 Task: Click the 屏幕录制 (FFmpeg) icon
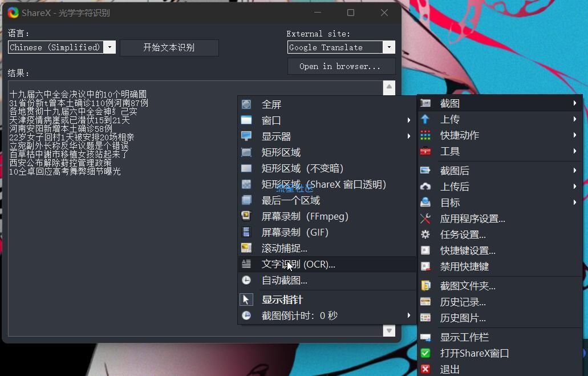246,216
